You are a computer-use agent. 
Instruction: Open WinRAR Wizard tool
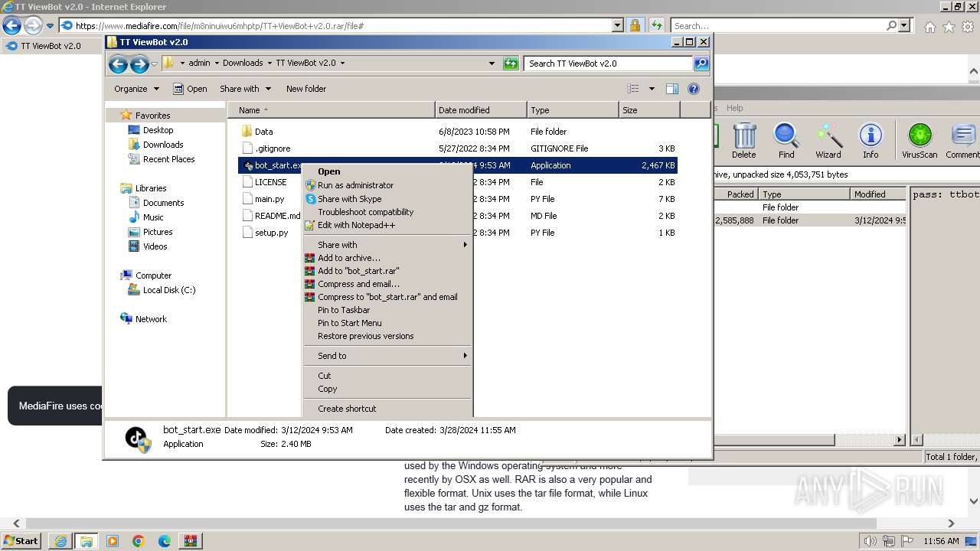click(x=828, y=140)
